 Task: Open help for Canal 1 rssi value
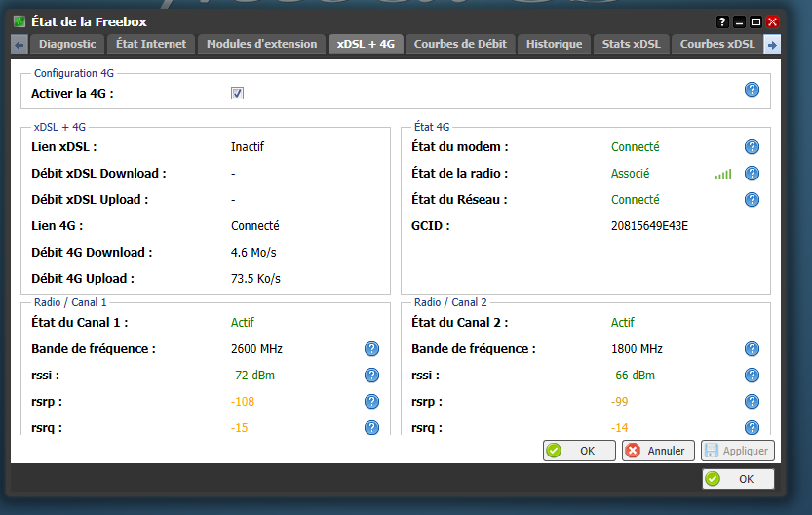(371, 376)
